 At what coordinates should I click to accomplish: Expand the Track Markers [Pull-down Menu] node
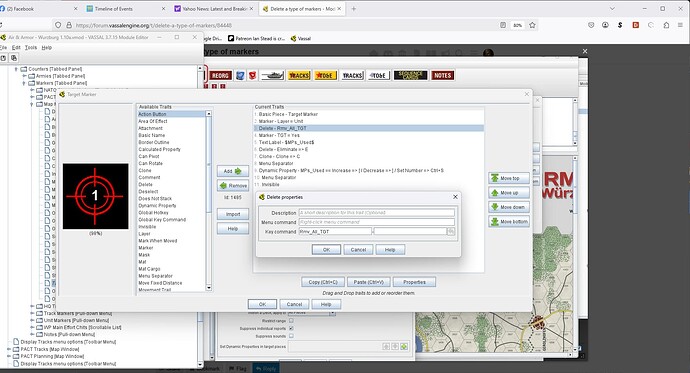point(32,314)
